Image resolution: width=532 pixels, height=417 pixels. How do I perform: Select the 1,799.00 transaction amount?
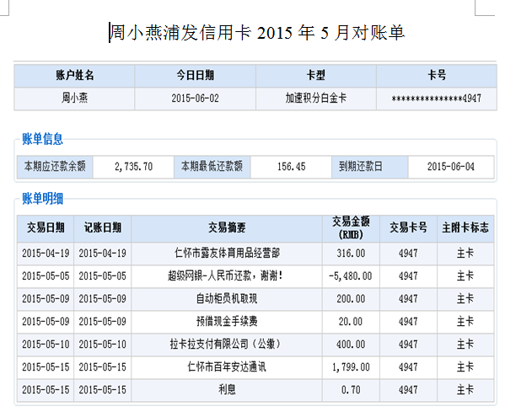click(351, 366)
